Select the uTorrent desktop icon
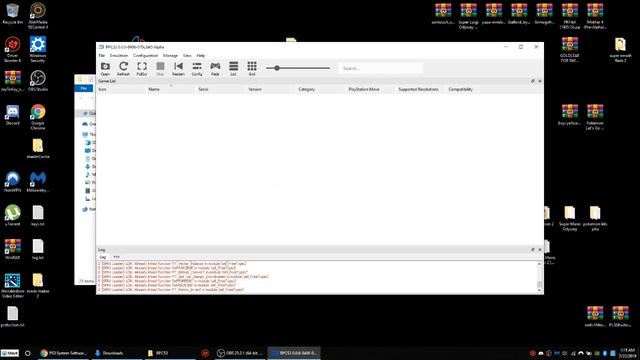The width and height of the screenshot is (640, 360). click(x=12, y=216)
